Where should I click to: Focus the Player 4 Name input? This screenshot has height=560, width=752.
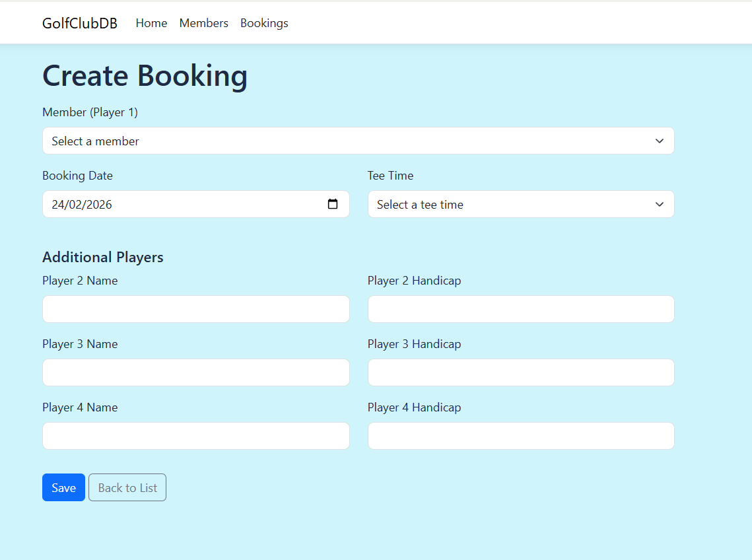point(195,436)
